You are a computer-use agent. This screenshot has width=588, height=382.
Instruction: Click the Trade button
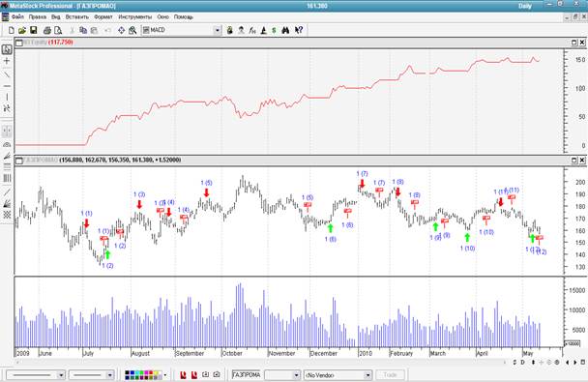(x=390, y=375)
